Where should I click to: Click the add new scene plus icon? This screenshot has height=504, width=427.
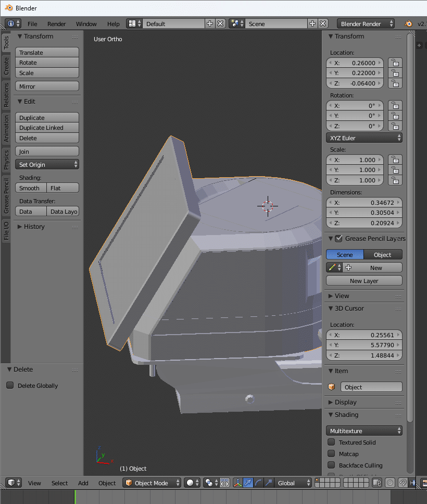312,23
